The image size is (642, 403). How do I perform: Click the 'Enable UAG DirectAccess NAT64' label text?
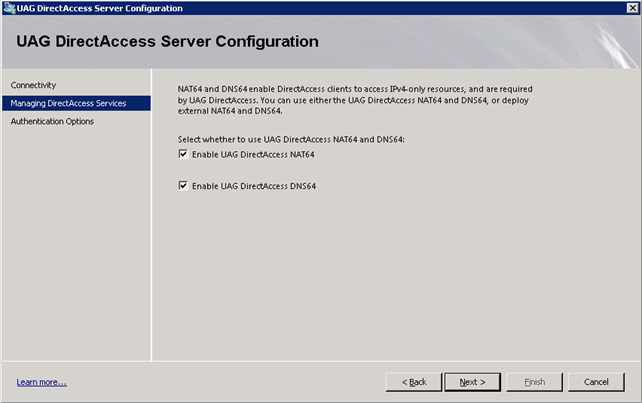[x=253, y=154]
